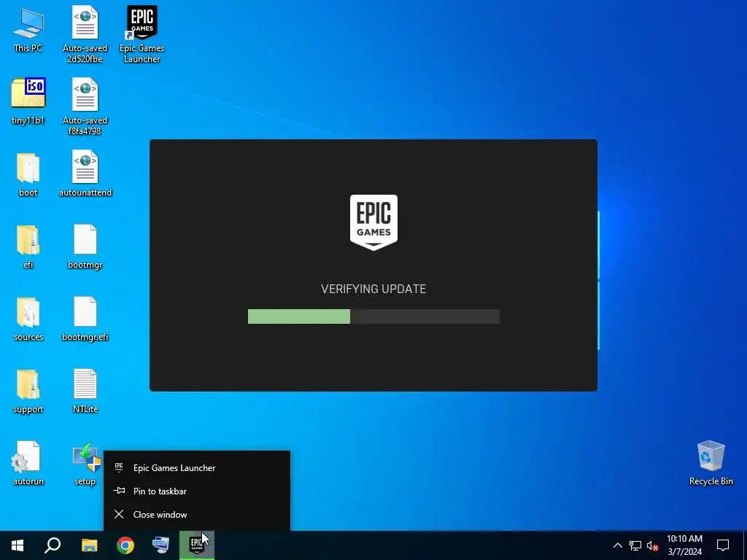This screenshot has width=747, height=560.
Task: Open the notification Action Center
Action: (x=723, y=545)
